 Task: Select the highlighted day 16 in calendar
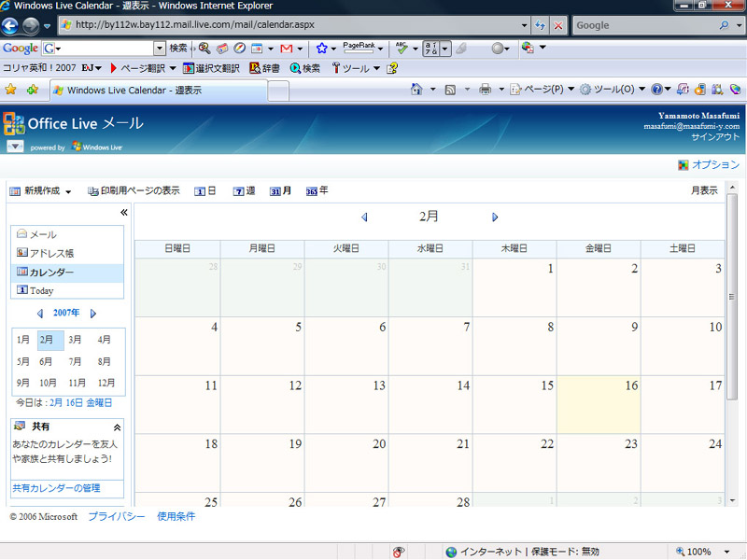[x=599, y=405]
